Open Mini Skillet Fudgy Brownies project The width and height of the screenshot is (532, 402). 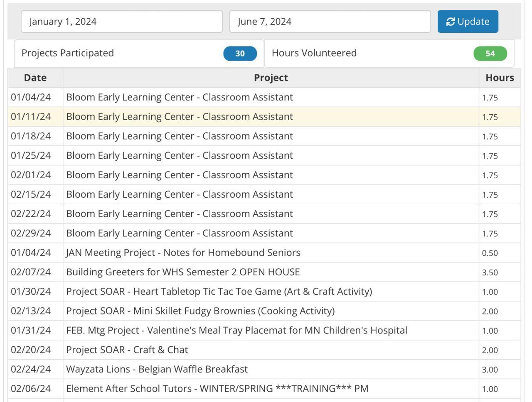point(200,311)
